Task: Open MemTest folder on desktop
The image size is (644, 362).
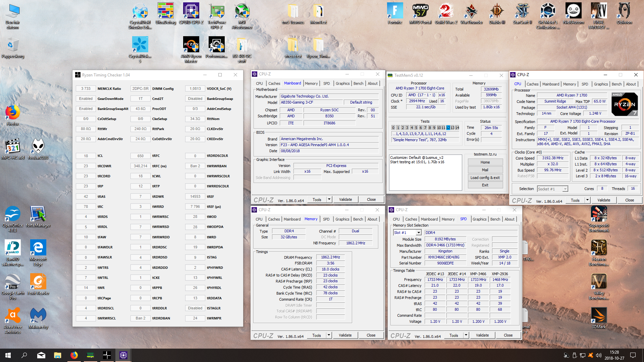Action: (318, 13)
